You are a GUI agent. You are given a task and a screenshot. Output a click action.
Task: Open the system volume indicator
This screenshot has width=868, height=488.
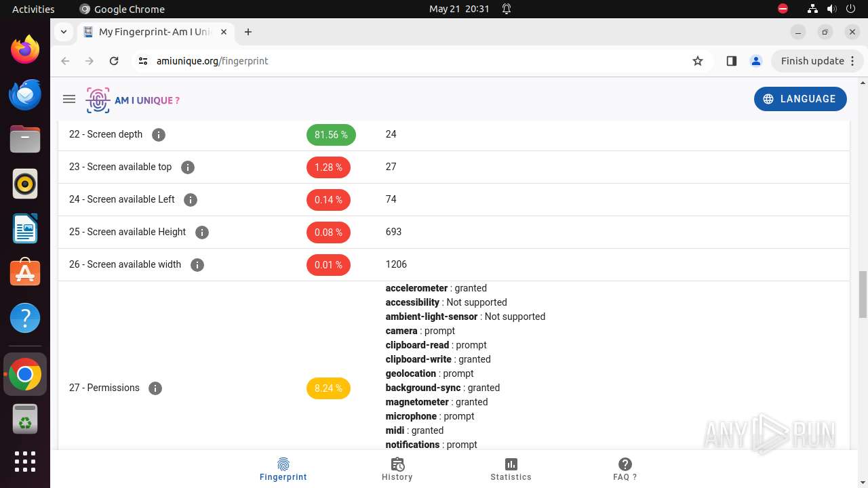[832, 9]
